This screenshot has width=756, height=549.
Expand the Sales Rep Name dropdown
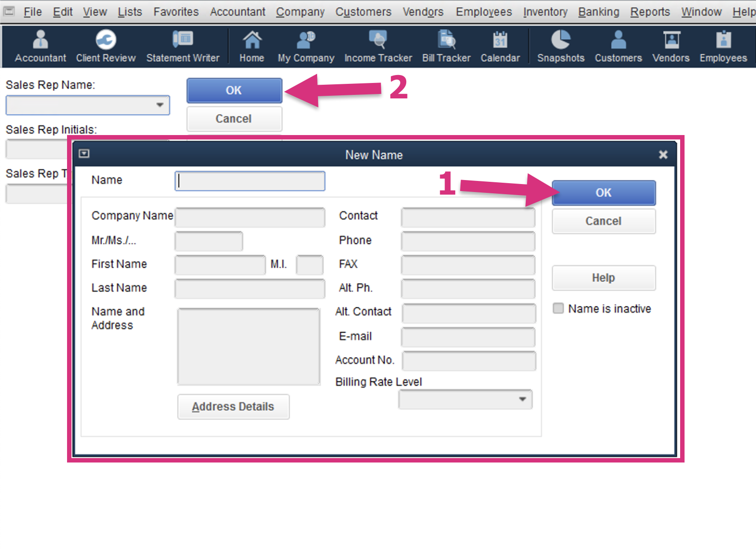(x=160, y=105)
